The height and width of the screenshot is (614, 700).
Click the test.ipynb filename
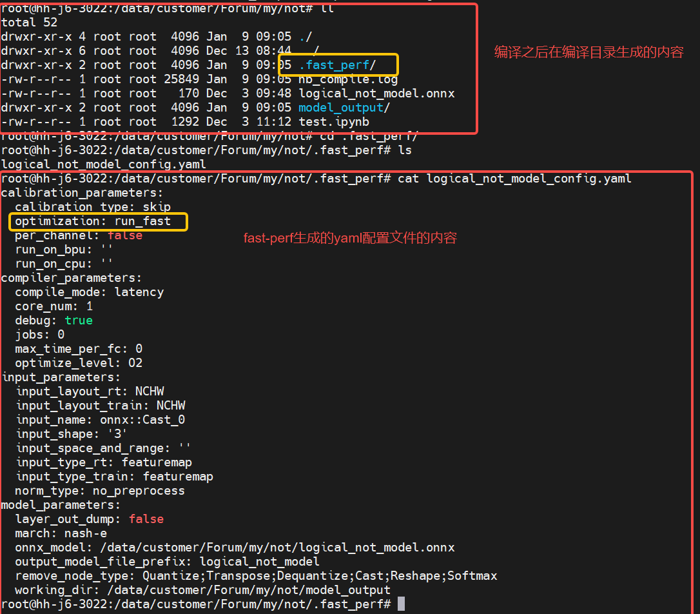[333, 122]
